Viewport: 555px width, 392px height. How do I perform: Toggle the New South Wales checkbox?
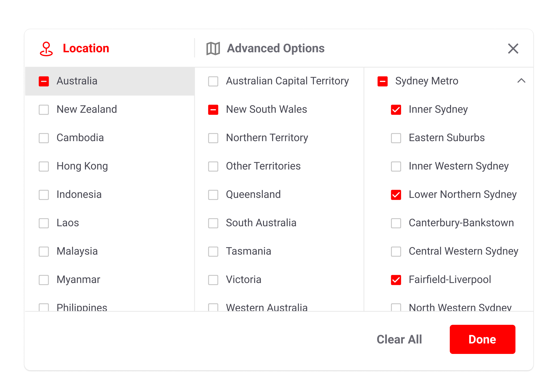point(213,110)
